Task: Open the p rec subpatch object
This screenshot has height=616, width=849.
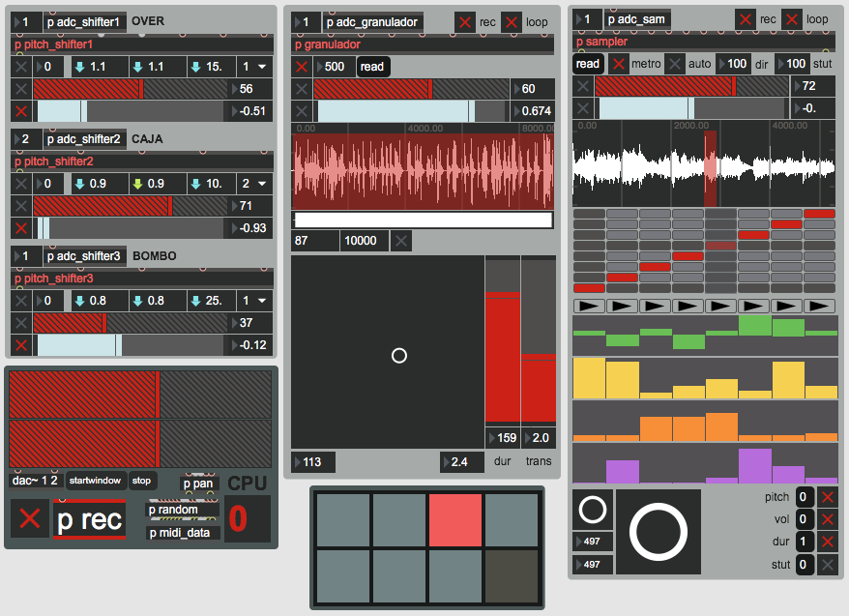Action: 90,519
